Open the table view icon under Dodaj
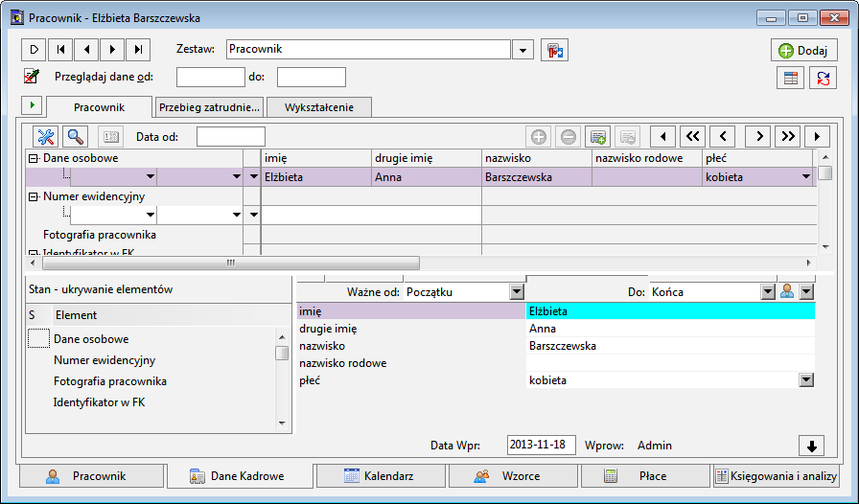Screen dimensions: 859x504 coord(791,78)
